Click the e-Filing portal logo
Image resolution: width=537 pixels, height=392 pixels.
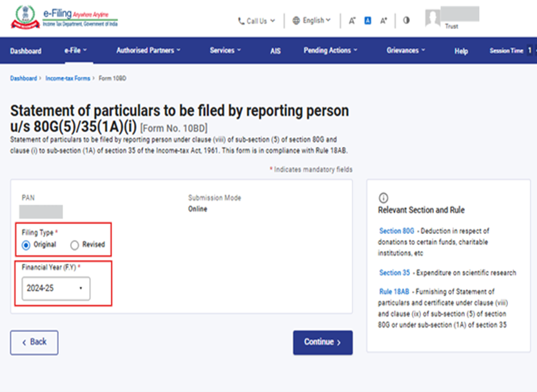pyautogui.click(x=64, y=19)
